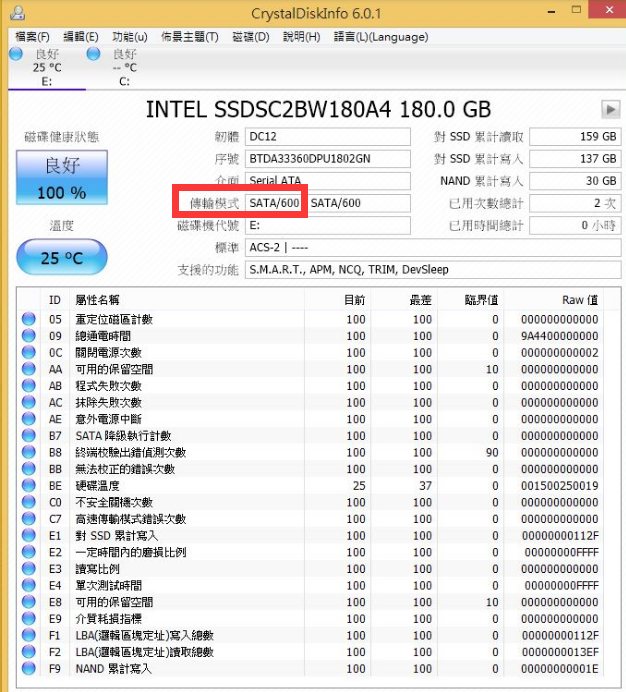
Task: Click the status icon for attribute E9
Action: pos(29,618)
